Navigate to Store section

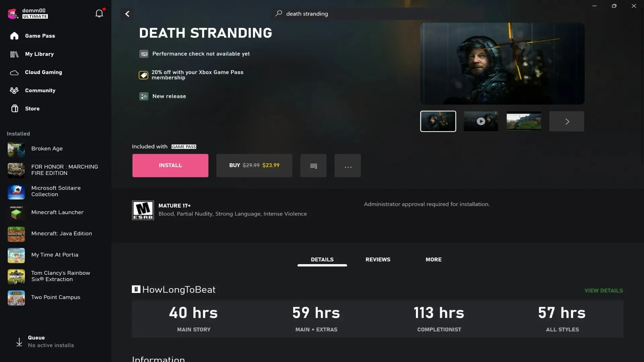[x=32, y=108]
